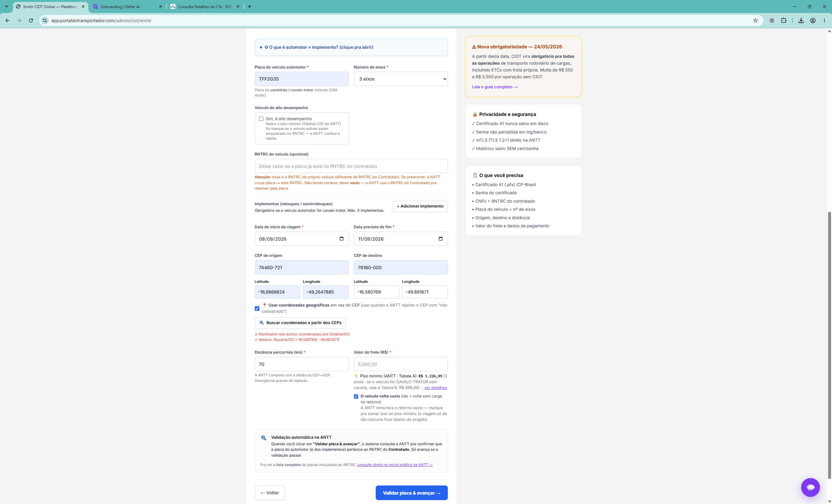
Task: Open site information icon in address bar
Action: point(45,20)
